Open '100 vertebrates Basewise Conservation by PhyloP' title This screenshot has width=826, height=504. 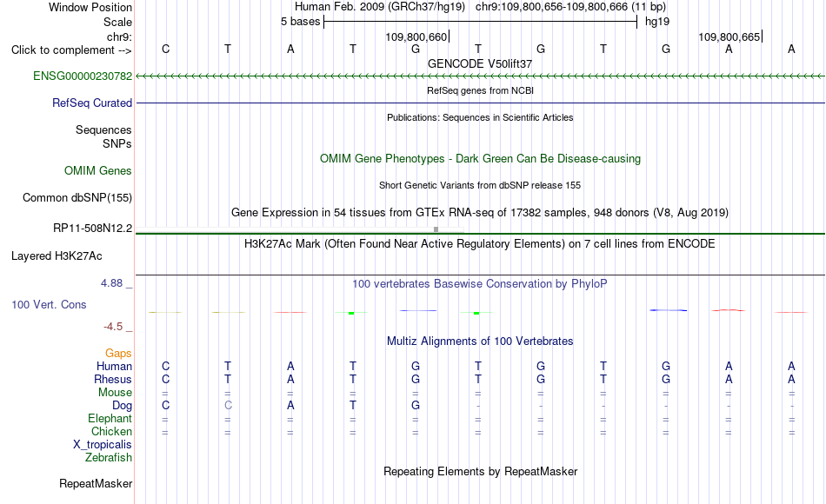pyautogui.click(x=480, y=284)
